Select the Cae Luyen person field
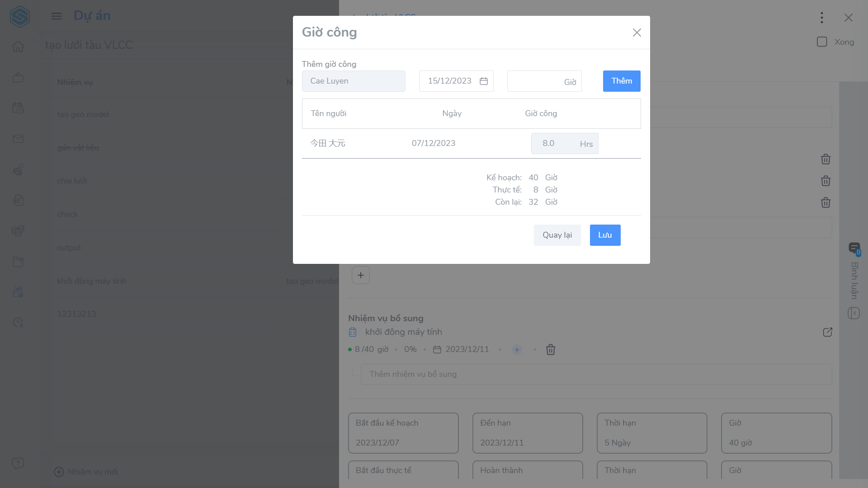The image size is (868, 488). pos(354,81)
